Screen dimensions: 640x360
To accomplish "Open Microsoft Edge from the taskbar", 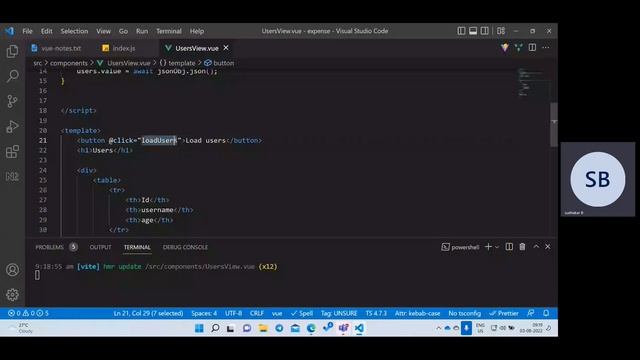I will pos(311,328).
